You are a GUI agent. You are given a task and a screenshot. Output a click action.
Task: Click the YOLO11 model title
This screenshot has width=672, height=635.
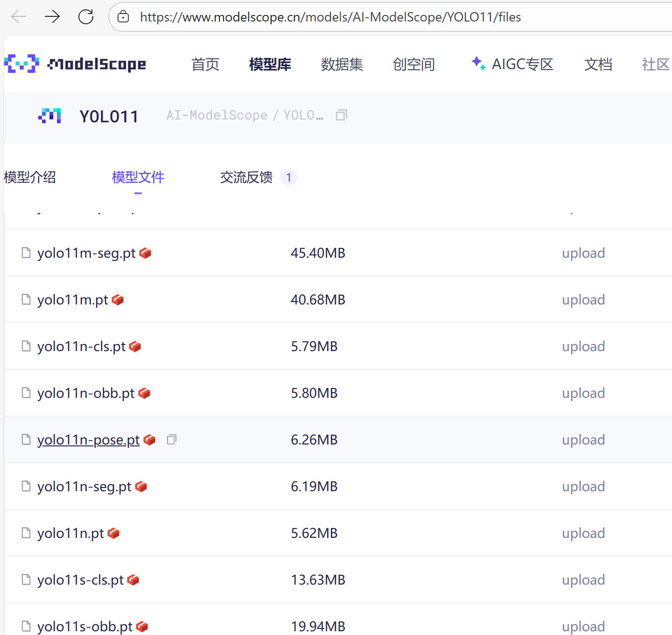pos(109,117)
